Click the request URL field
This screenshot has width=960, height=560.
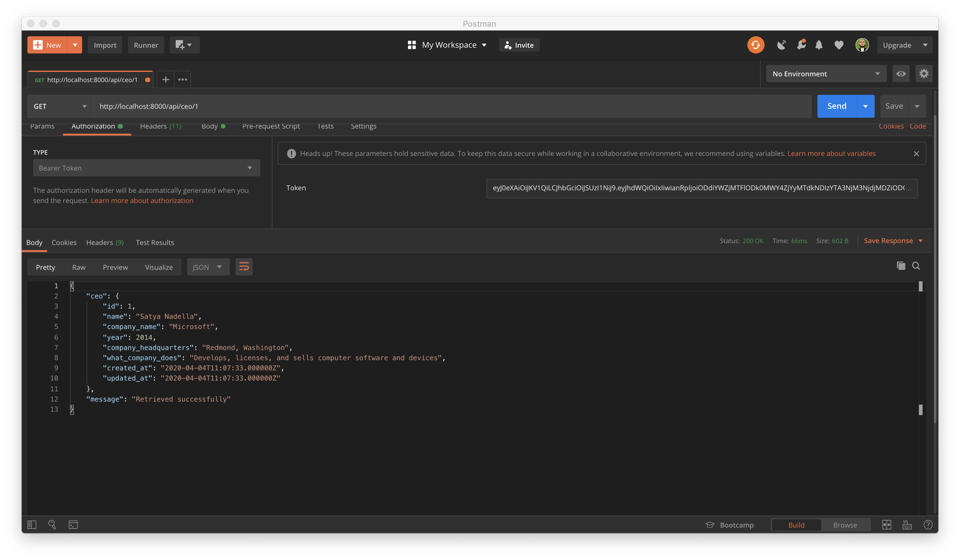pos(452,106)
